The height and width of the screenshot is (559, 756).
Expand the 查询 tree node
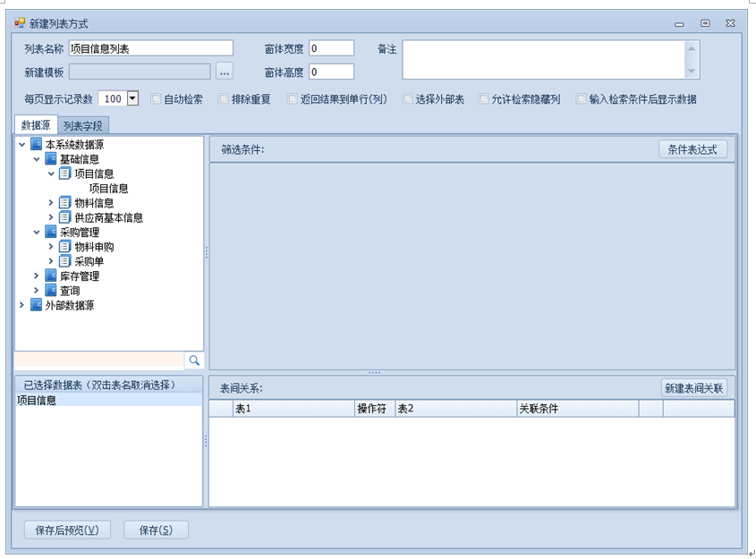click(37, 291)
